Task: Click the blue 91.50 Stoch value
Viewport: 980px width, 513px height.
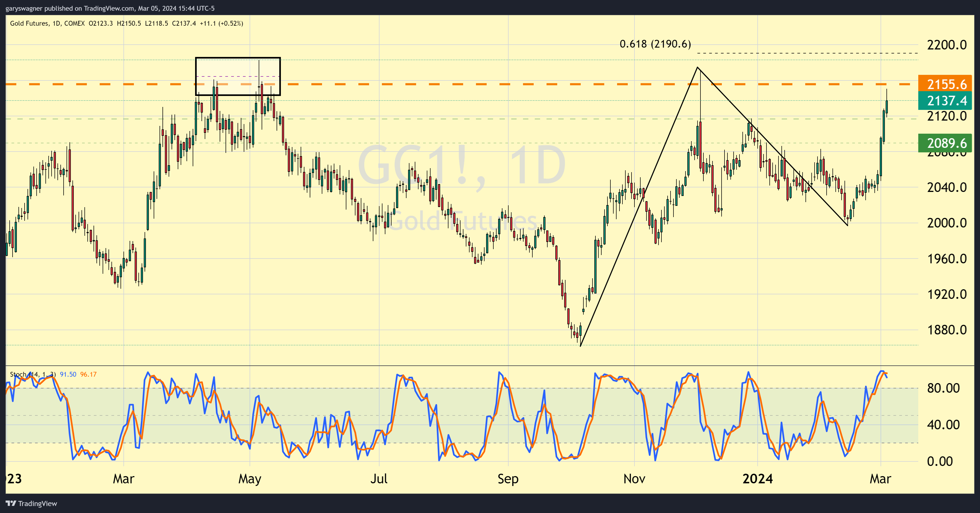Action: click(68, 375)
